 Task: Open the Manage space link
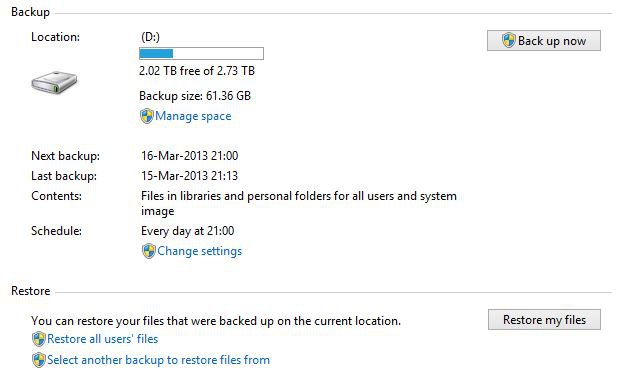193,116
